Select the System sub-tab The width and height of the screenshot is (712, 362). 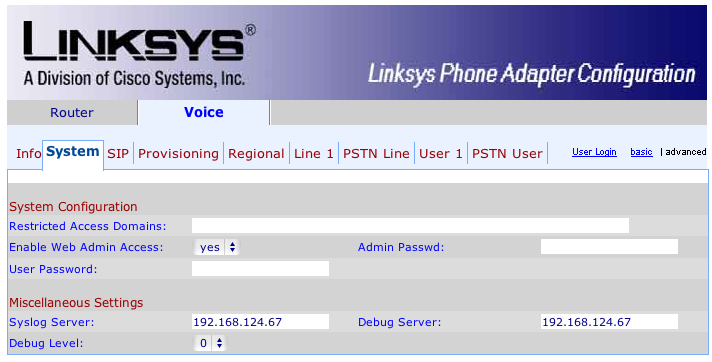click(73, 152)
